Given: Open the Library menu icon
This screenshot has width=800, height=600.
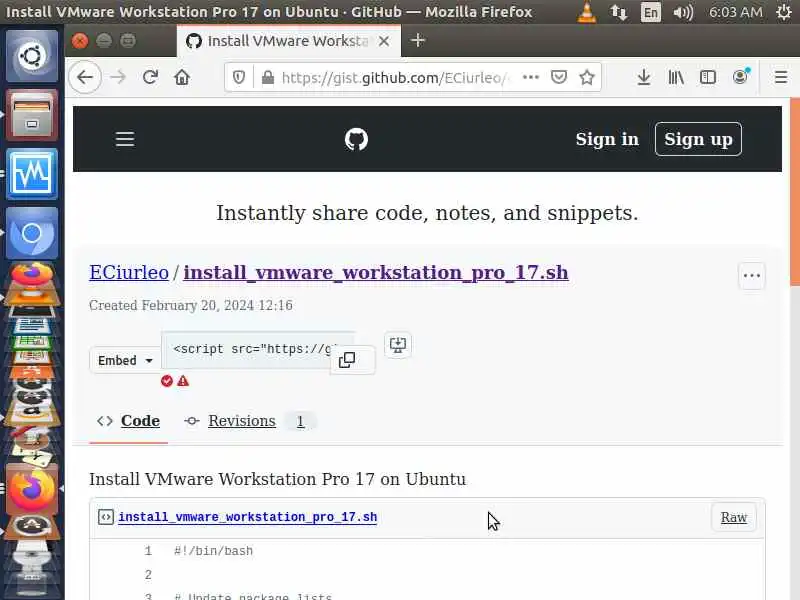Looking at the screenshot, I should tap(676, 78).
